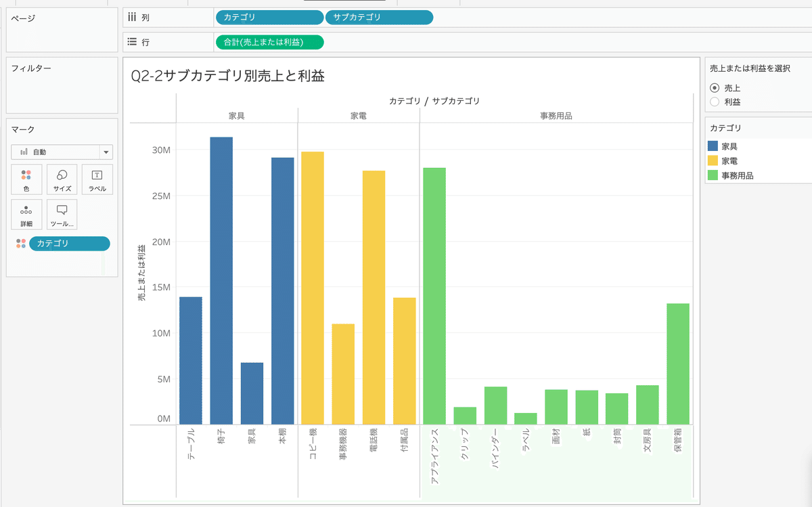This screenshot has height=507, width=812.
Task: Click the blue 家具 legend swatch
Action: tap(712, 146)
